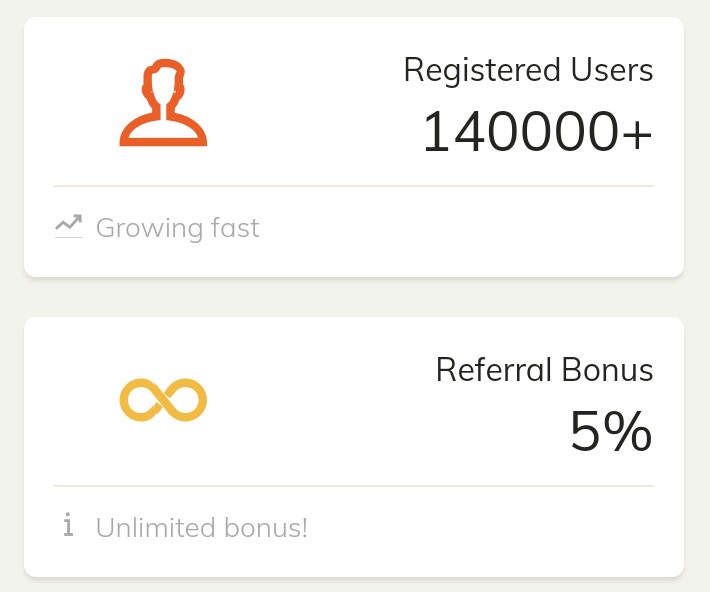Click the plus sign after 140000

[x=636, y=134]
